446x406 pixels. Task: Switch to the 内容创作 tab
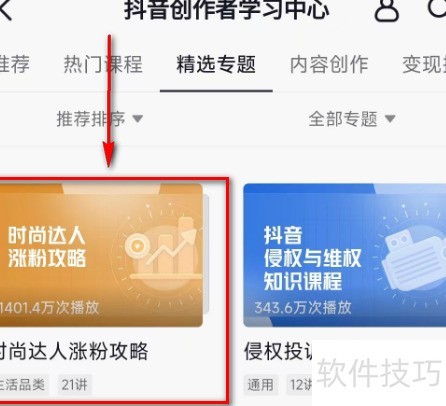[x=329, y=64]
